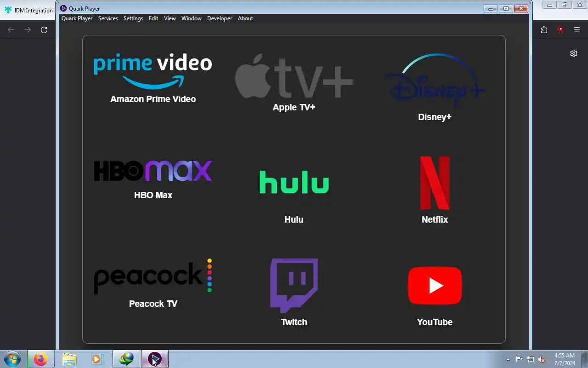Open Firefox from the taskbar
The width and height of the screenshot is (588, 368).
[x=40, y=359]
